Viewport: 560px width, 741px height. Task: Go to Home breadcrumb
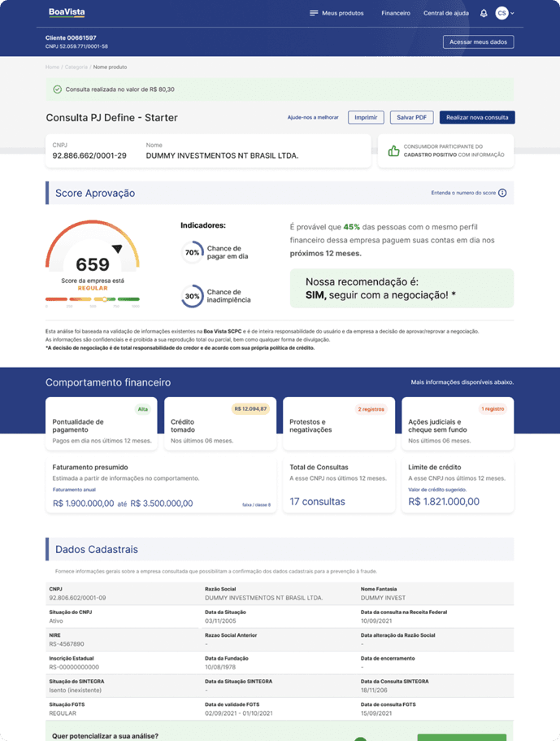[52, 68]
